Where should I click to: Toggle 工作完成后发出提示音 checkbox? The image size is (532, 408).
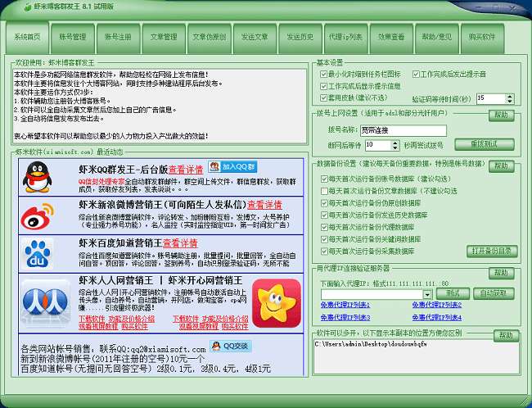[x=416, y=74]
